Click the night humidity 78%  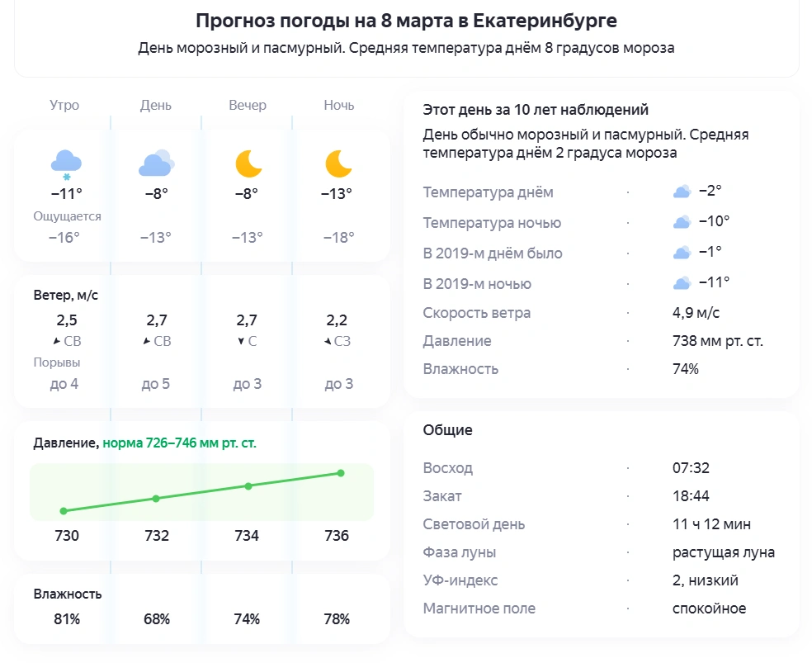pos(337,619)
